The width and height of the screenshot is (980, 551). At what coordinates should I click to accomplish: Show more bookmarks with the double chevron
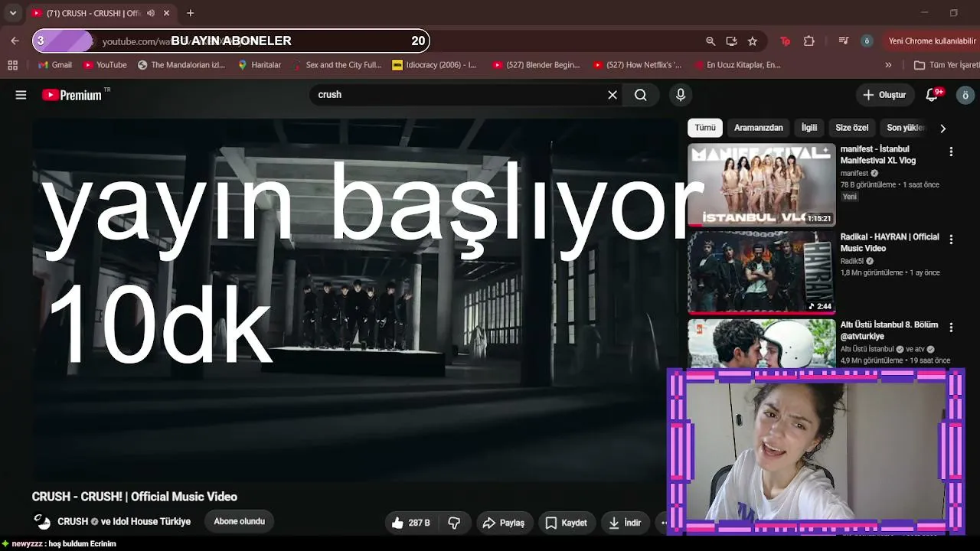coord(888,65)
